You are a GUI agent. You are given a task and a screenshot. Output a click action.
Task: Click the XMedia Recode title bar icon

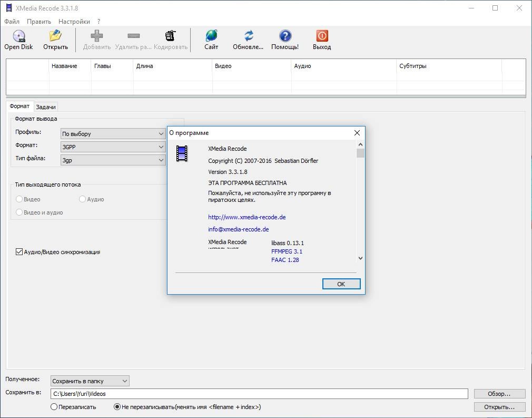click(9, 8)
